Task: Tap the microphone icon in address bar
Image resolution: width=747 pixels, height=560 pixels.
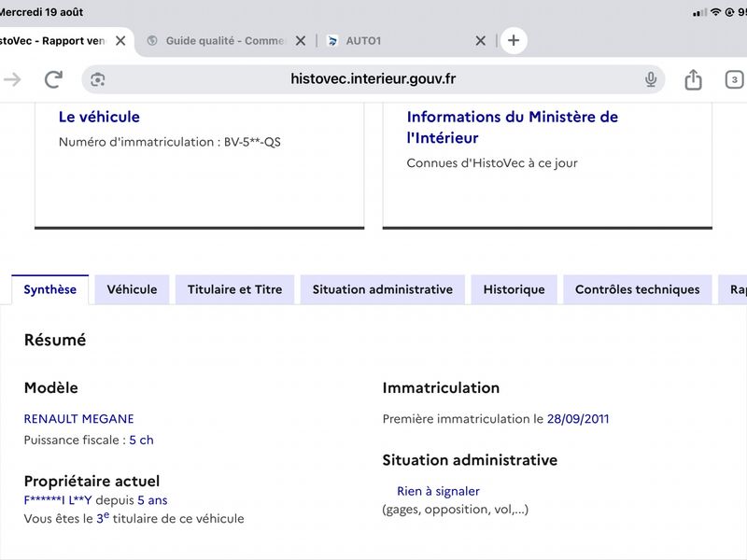Action: point(651,79)
